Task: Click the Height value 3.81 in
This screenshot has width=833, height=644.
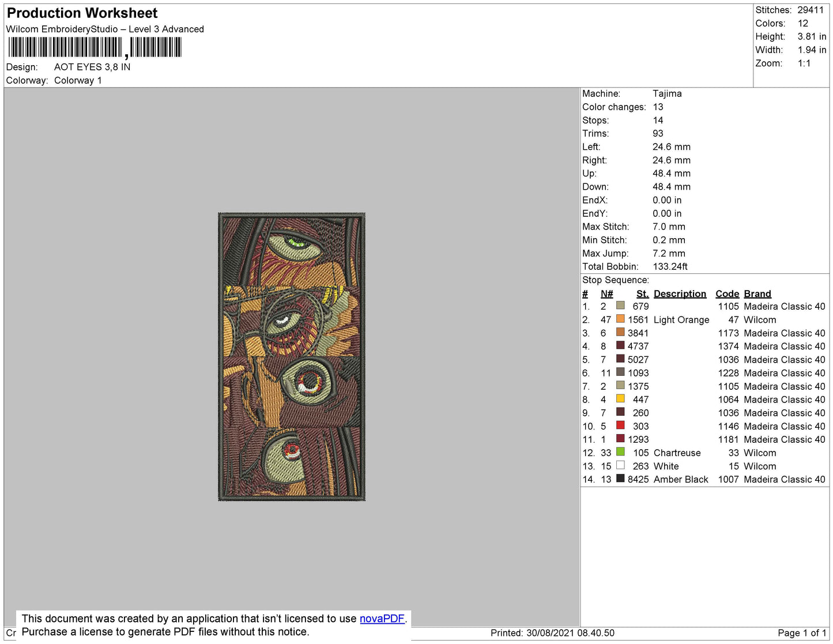Action: click(x=812, y=36)
